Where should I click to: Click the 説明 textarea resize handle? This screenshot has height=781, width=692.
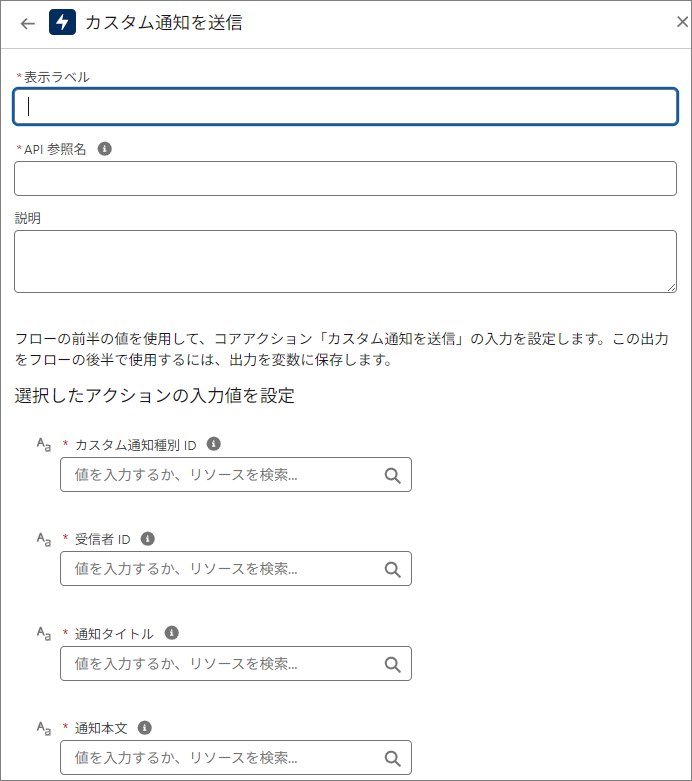[x=671, y=286]
